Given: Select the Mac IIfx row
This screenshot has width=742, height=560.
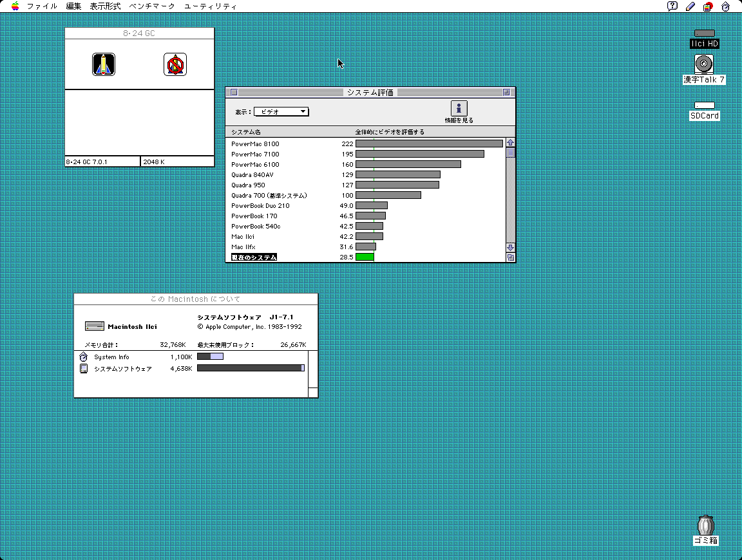Looking at the screenshot, I should 365,247.
